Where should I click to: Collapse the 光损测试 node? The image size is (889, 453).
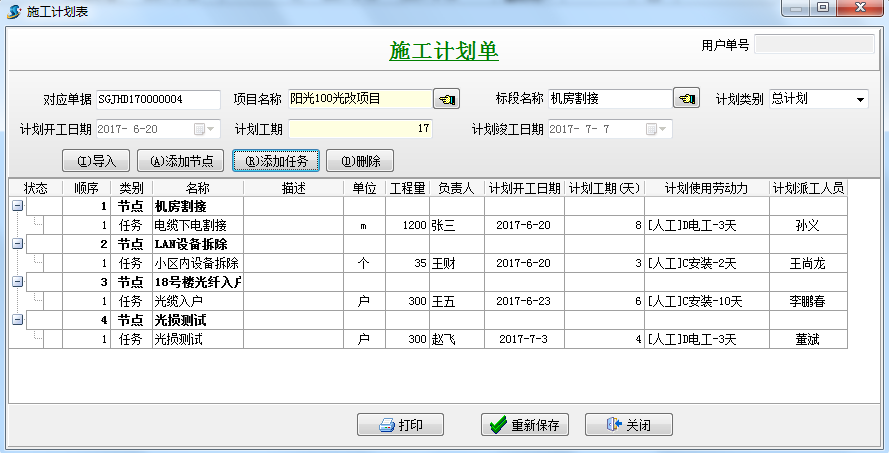tap(17, 320)
